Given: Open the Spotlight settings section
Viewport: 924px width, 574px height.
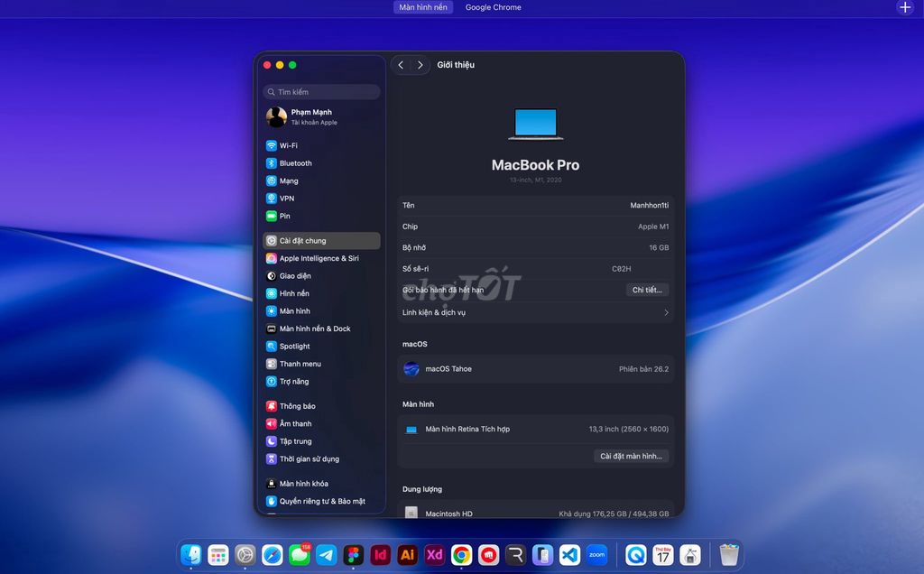Looking at the screenshot, I should click(x=294, y=346).
